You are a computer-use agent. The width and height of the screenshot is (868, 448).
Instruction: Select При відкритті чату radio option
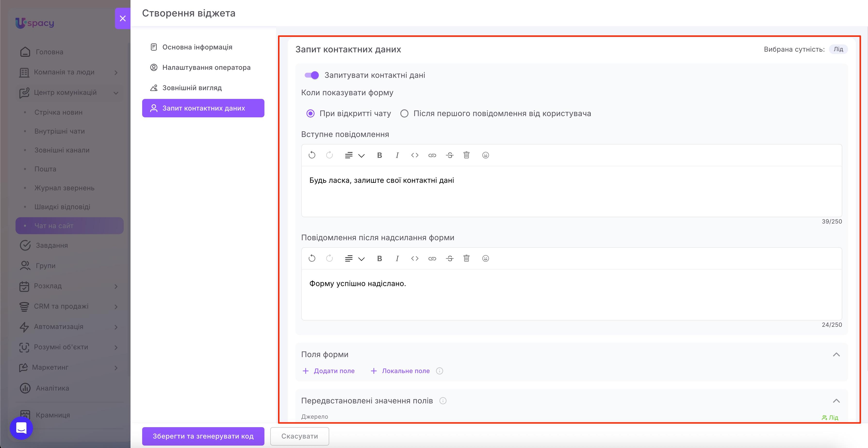coord(310,113)
